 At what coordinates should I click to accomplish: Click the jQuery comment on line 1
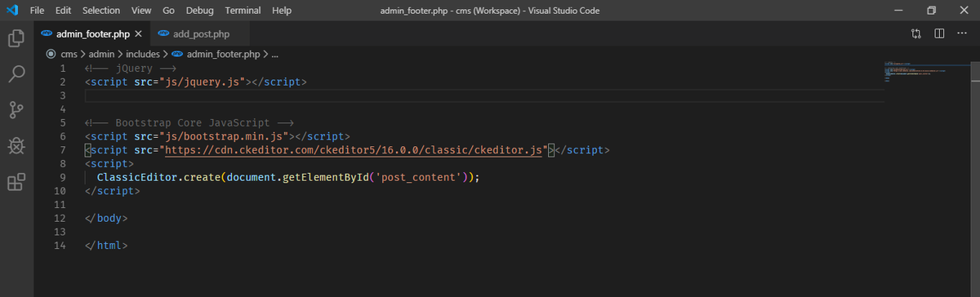click(131, 69)
